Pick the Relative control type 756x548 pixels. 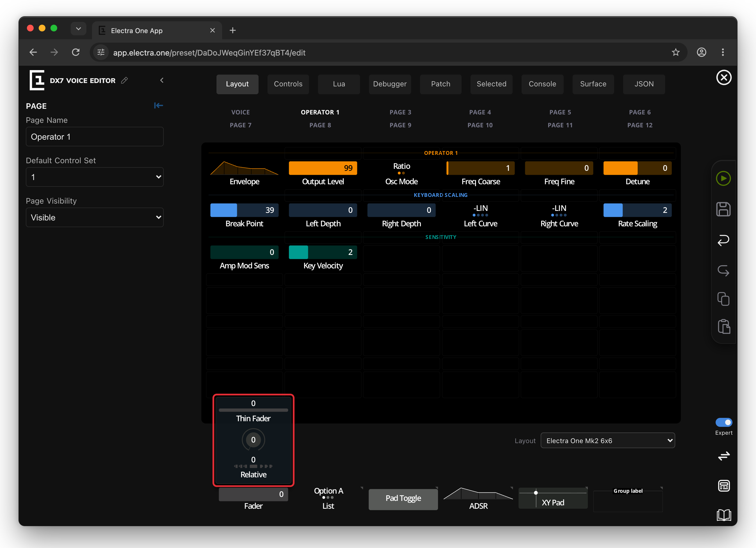253,467
